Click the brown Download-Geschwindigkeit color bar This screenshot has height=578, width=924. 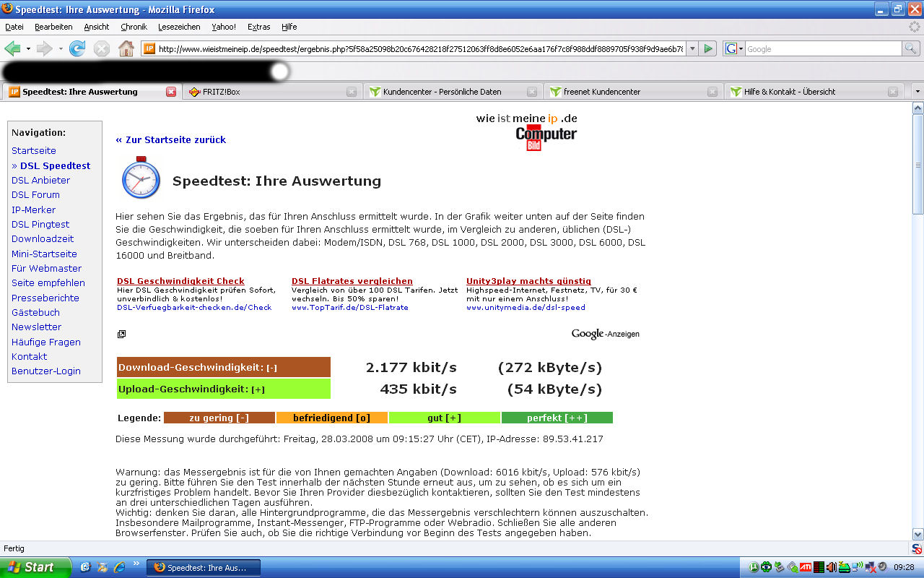[223, 367]
